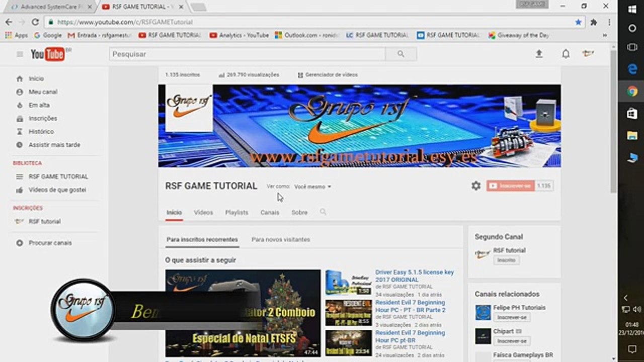Open the Windows Start menu
644x362 pixels.
[x=632, y=10]
